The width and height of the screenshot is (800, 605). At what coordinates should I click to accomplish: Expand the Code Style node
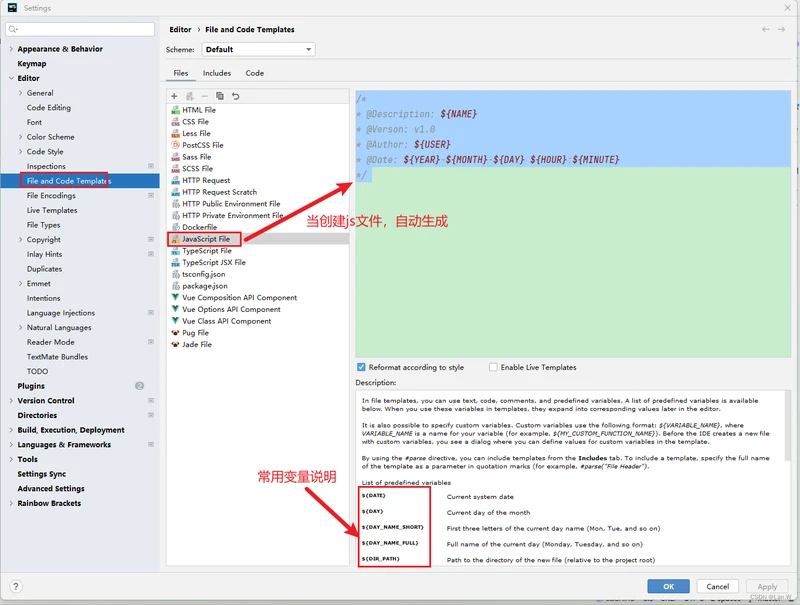[x=20, y=152]
